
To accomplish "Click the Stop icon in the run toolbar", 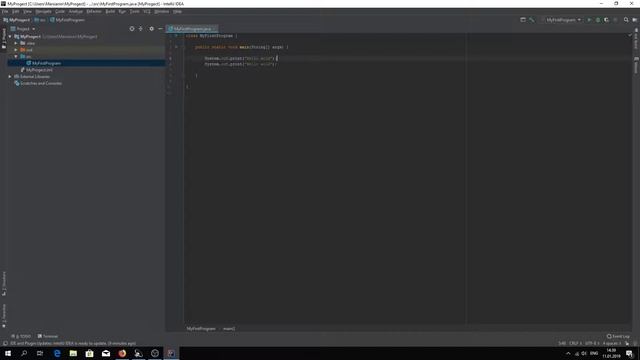I will [616, 20].
